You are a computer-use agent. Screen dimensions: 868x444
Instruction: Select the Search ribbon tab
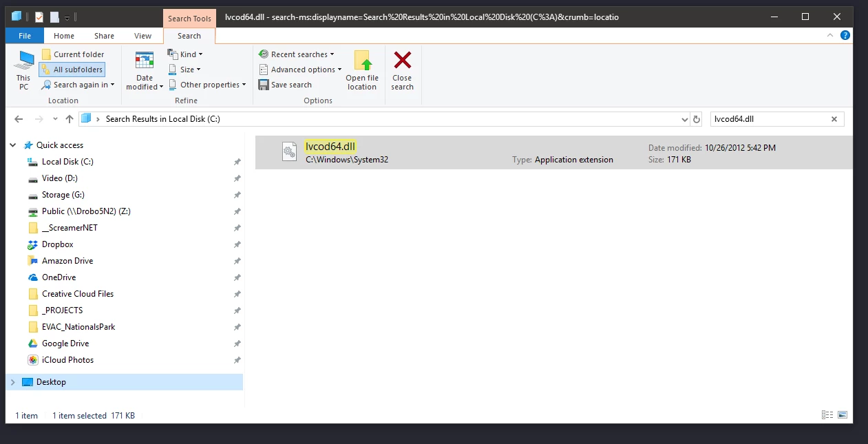click(x=189, y=36)
